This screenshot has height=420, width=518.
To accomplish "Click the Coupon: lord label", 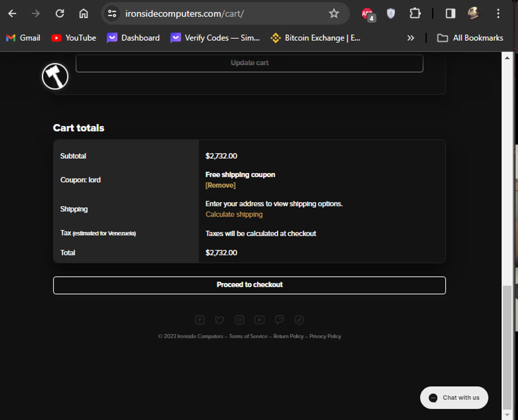I will click(80, 180).
